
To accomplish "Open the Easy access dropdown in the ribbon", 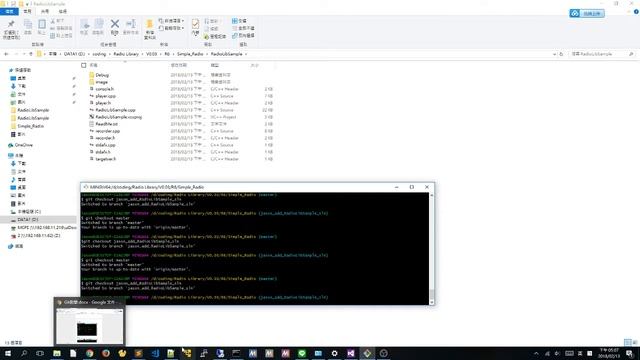I will (x=171, y=28).
